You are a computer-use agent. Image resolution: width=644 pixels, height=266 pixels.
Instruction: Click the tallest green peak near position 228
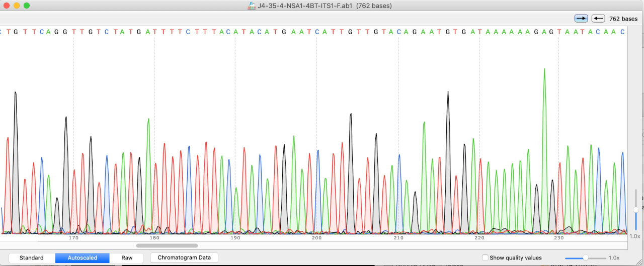pos(544,70)
